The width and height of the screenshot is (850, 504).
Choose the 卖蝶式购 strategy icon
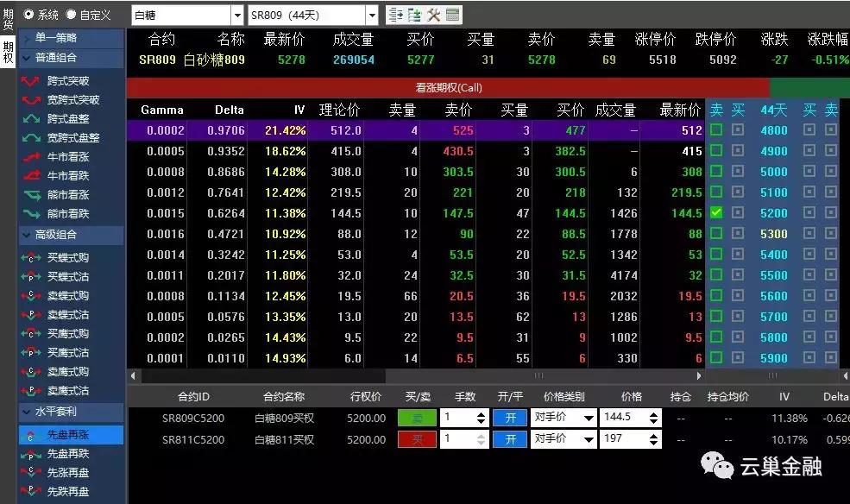pyautogui.click(x=30, y=295)
